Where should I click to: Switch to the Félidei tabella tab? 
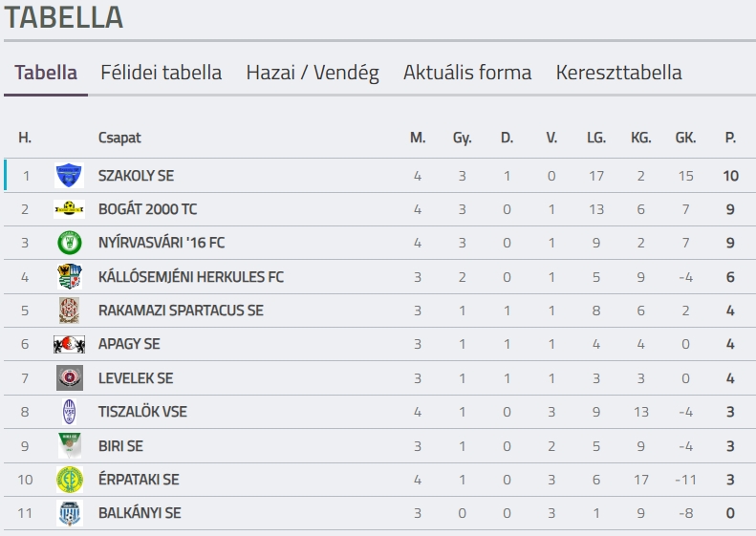click(x=162, y=73)
